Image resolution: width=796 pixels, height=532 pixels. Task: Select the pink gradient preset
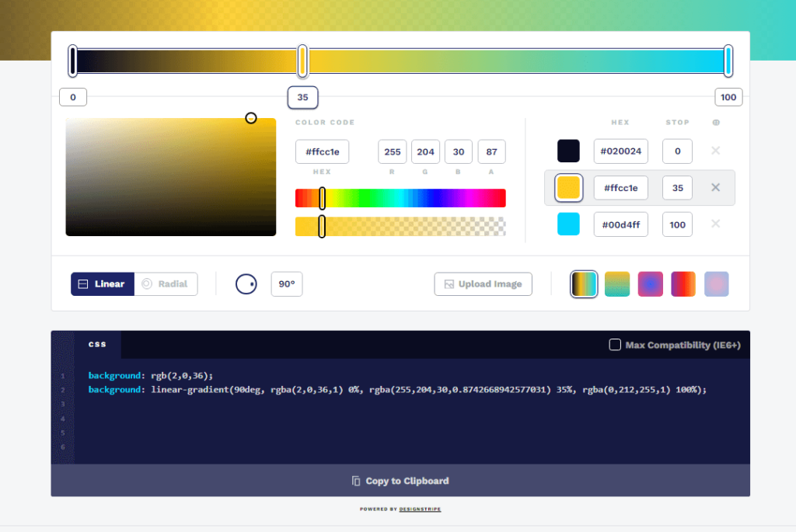[x=717, y=283]
